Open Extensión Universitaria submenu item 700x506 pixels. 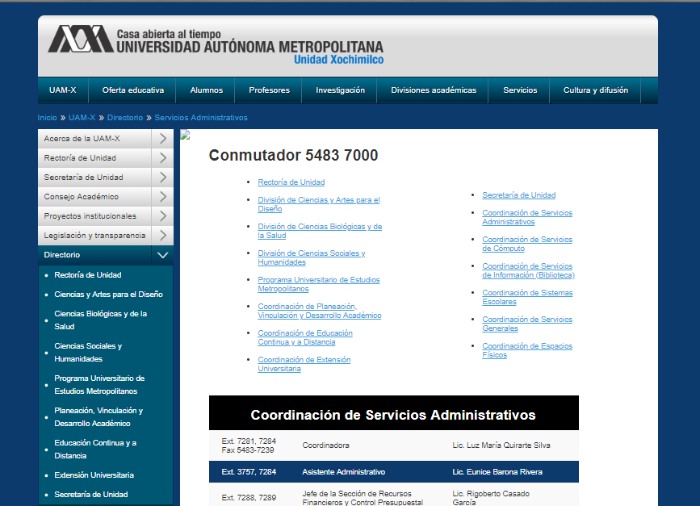[x=94, y=475]
